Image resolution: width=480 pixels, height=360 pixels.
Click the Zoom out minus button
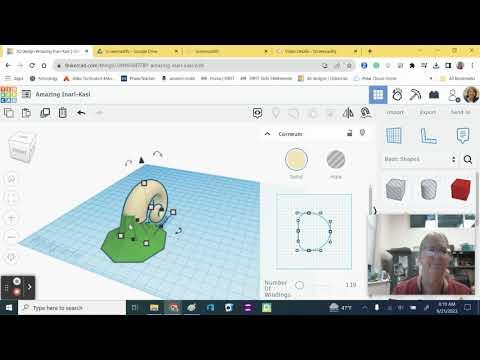[x=11, y=237]
